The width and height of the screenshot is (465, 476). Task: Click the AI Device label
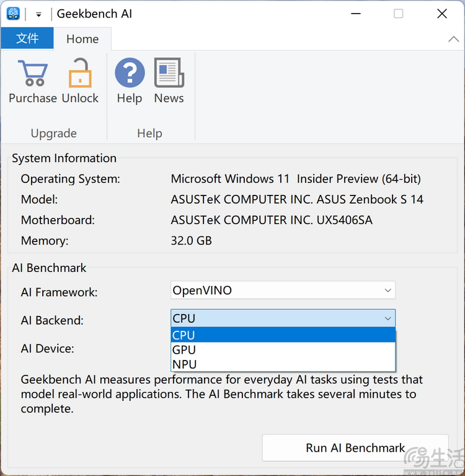47,348
